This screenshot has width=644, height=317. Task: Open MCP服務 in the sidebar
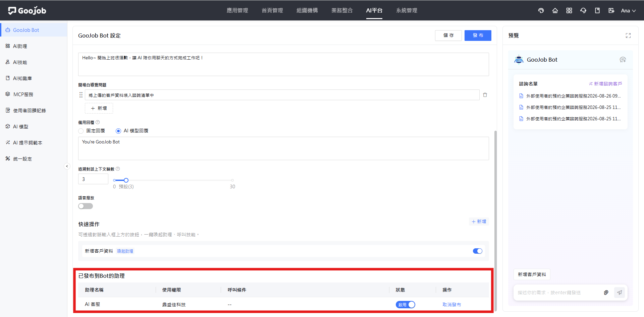coord(34,94)
